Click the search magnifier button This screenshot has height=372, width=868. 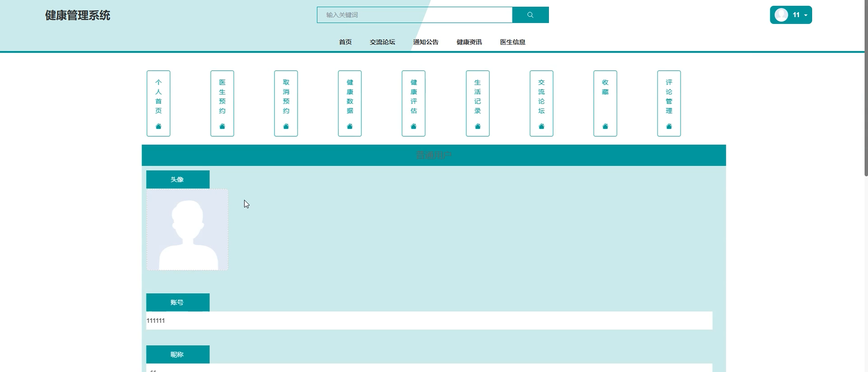click(530, 15)
